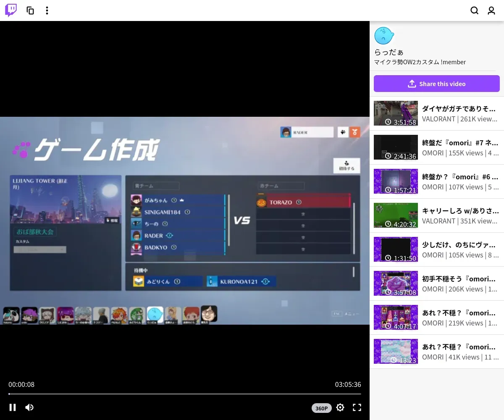Open the OMORI video thumbnail lasting 4:07:17

[x=396, y=318]
